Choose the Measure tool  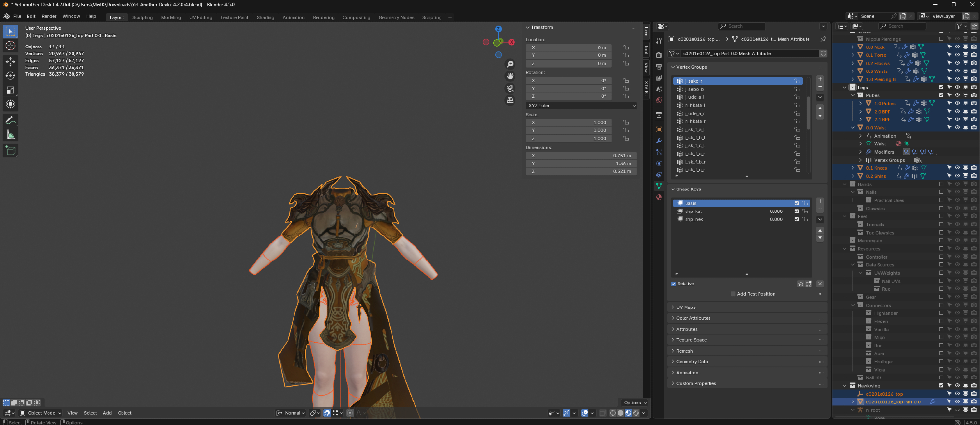click(x=10, y=135)
